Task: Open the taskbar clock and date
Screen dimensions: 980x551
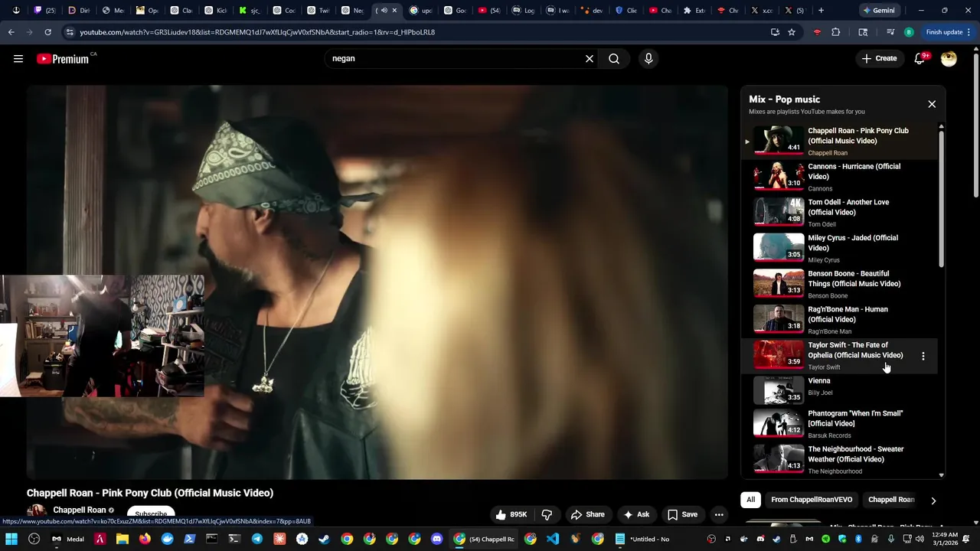Action: pos(945,539)
